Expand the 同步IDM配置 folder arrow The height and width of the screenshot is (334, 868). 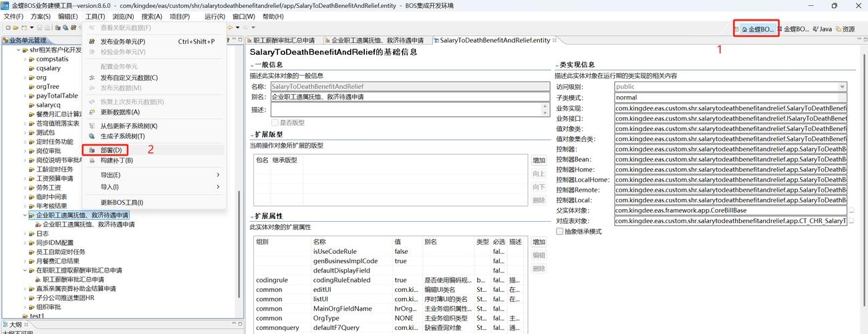tap(25, 242)
